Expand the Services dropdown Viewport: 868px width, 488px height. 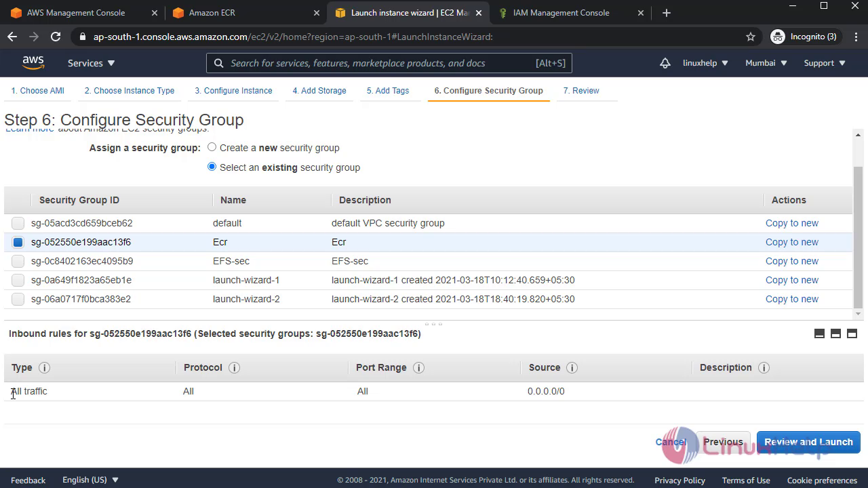pos(92,63)
